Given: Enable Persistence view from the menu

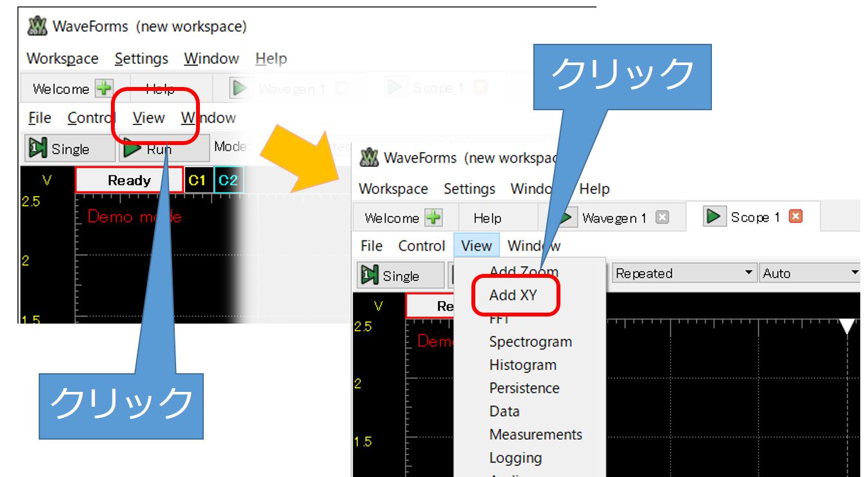Looking at the screenshot, I should pyautogui.click(x=524, y=388).
